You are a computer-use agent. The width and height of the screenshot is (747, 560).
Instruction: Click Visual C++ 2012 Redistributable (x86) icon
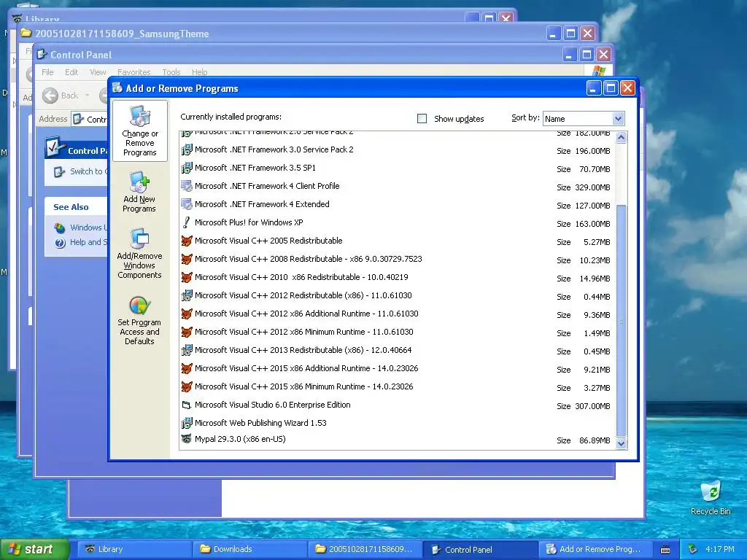point(187,296)
